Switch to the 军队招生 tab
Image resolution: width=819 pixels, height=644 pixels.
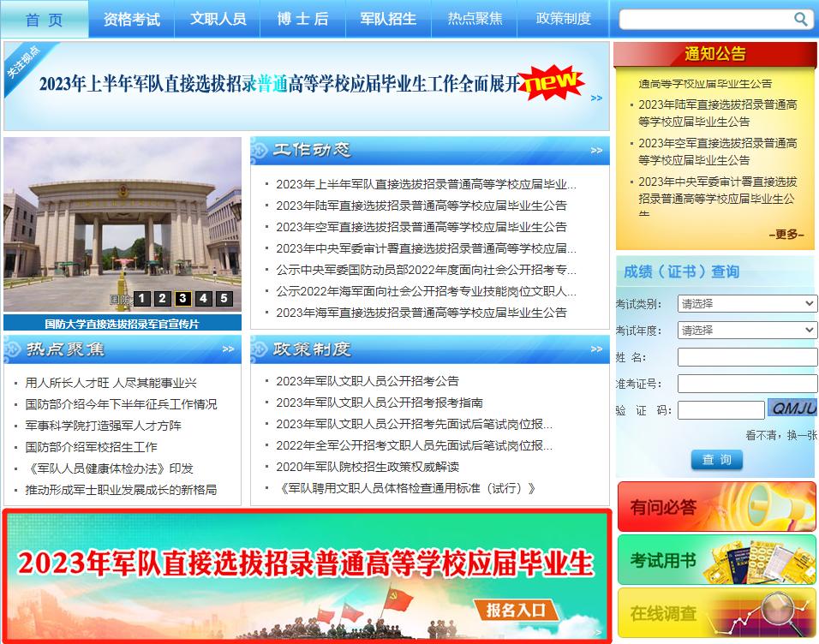coord(387,19)
